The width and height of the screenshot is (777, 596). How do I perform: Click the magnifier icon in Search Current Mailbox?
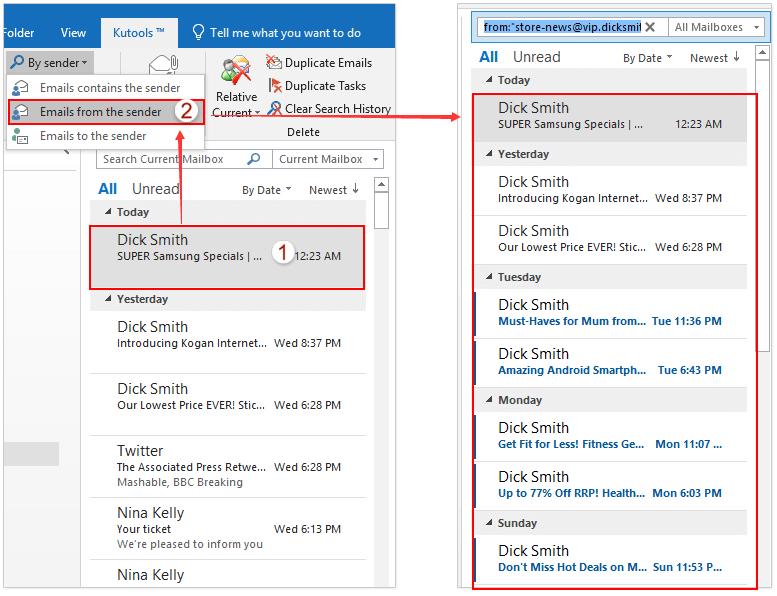tap(254, 159)
